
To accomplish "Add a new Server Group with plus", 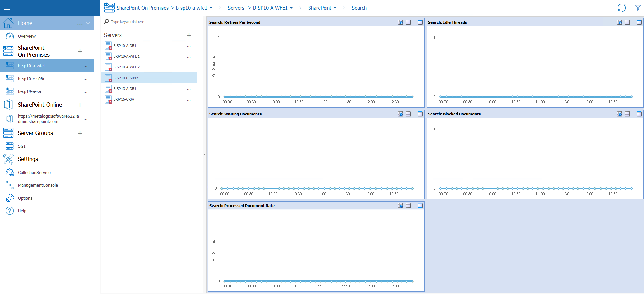I will 80,133.
